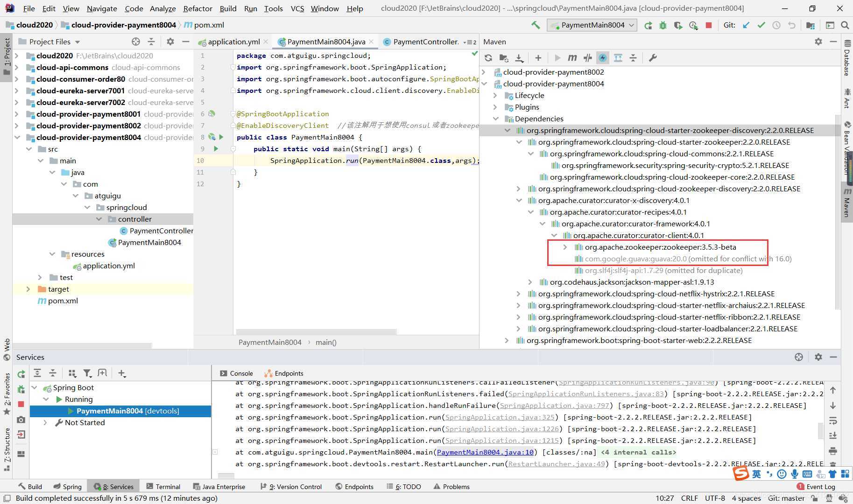Switch to application.yml editor tab
853x504 pixels.
[233, 42]
